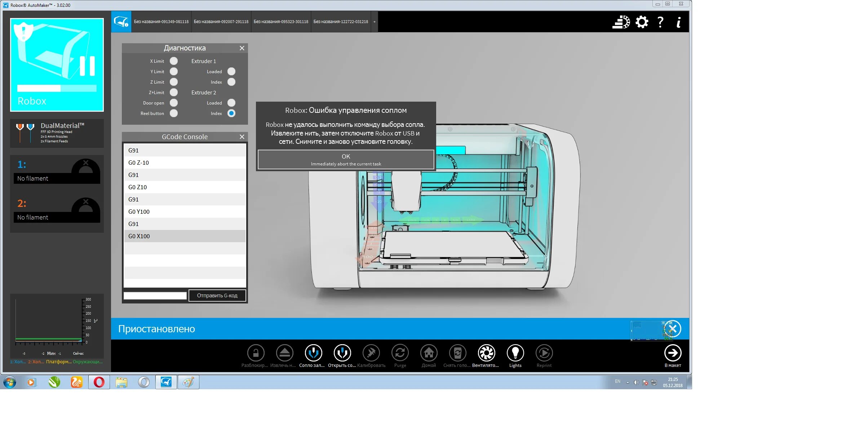Select G0 Z10 in console history
Viewport: 868px width, 426px height.
tap(185, 187)
